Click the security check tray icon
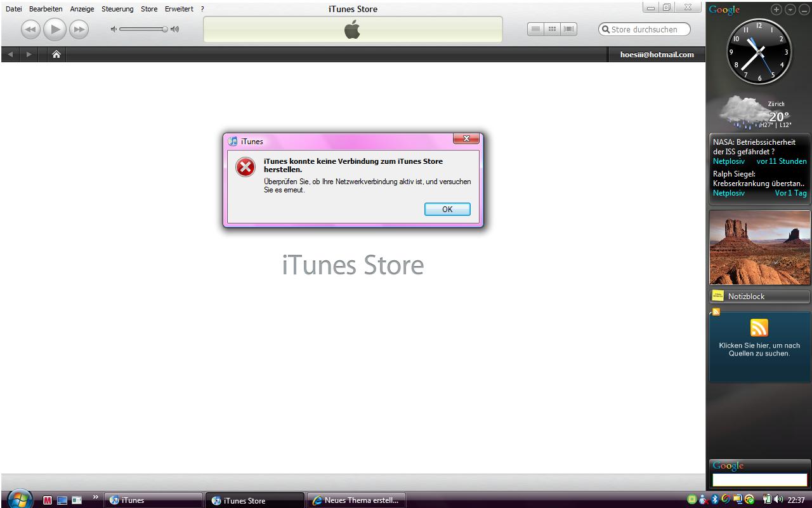The image size is (812, 508). [749, 500]
